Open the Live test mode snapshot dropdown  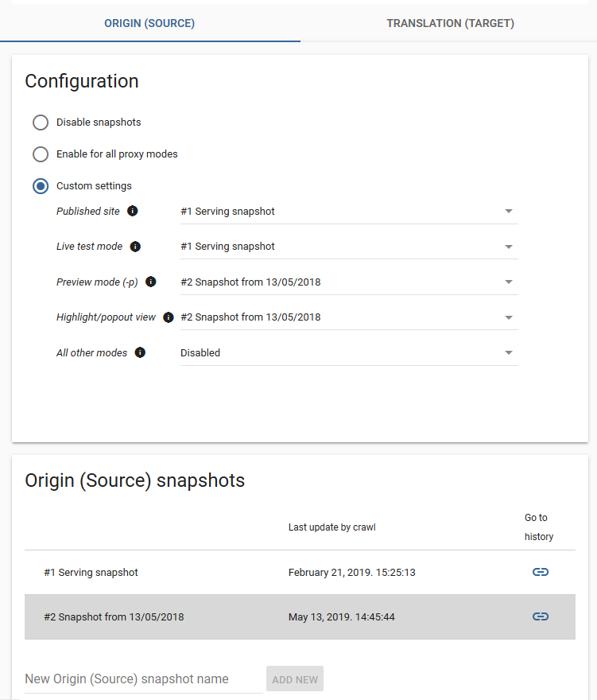pos(349,247)
